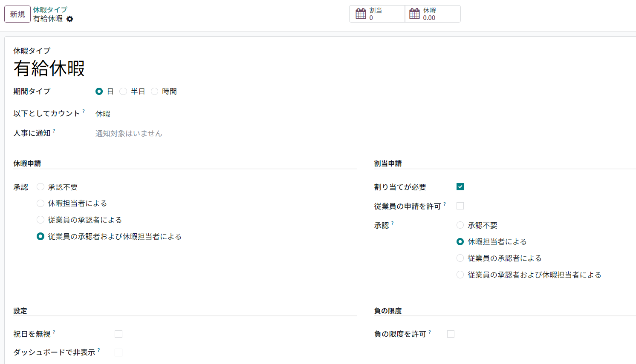Choose 従業員の承認者による under 休暇申請 approval

click(x=40, y=220)
